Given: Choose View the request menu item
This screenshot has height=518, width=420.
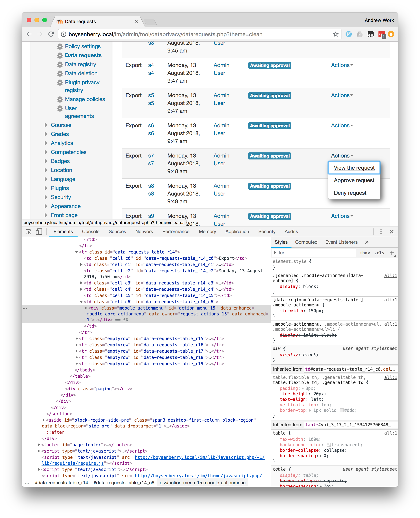Looking at the screenshot, I should click(x=354, y=168).
